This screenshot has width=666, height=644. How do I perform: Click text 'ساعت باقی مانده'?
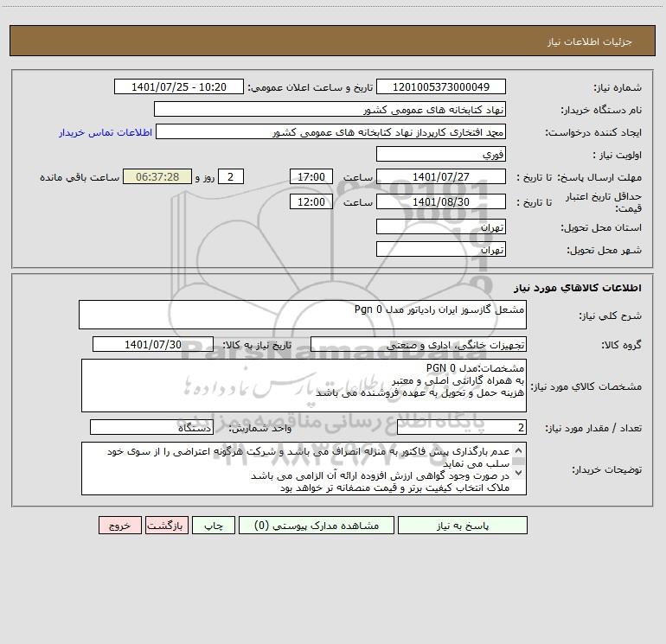[80, 177]
